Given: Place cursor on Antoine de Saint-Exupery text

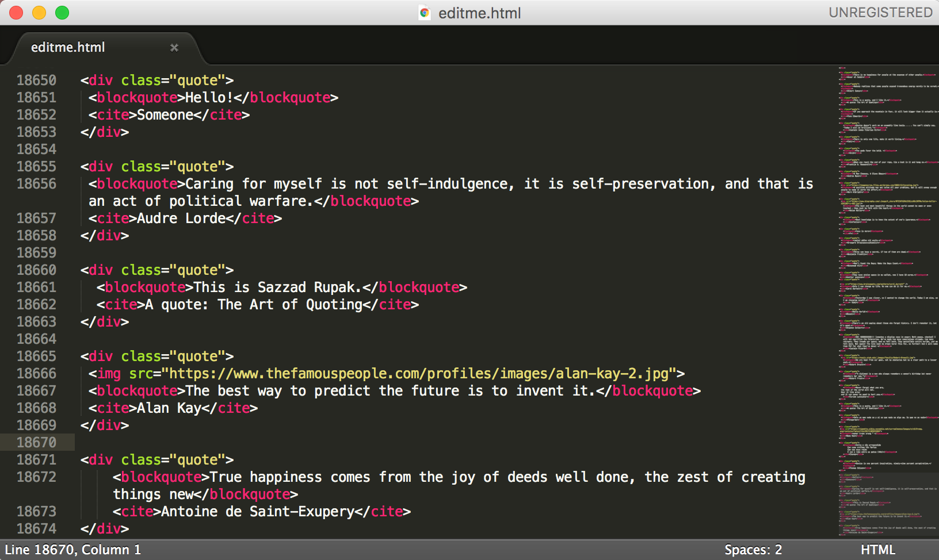Looking at the screenshot, I should tap(257, 512).
